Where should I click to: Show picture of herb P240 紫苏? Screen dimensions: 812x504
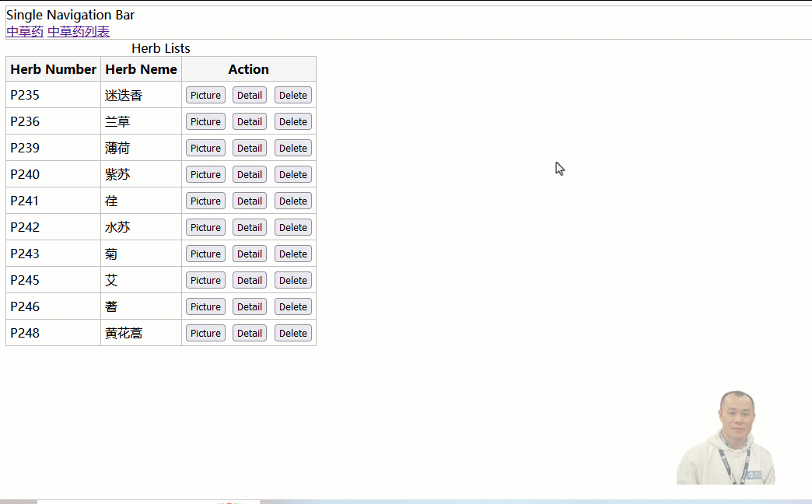click(x=205, y=174)
